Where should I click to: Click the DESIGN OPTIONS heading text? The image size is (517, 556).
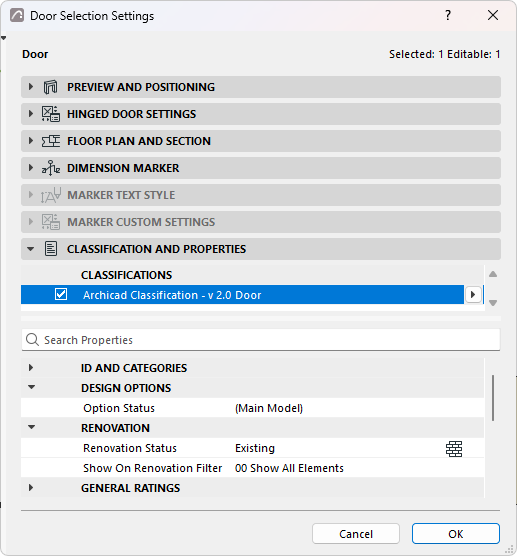[126, 388]
